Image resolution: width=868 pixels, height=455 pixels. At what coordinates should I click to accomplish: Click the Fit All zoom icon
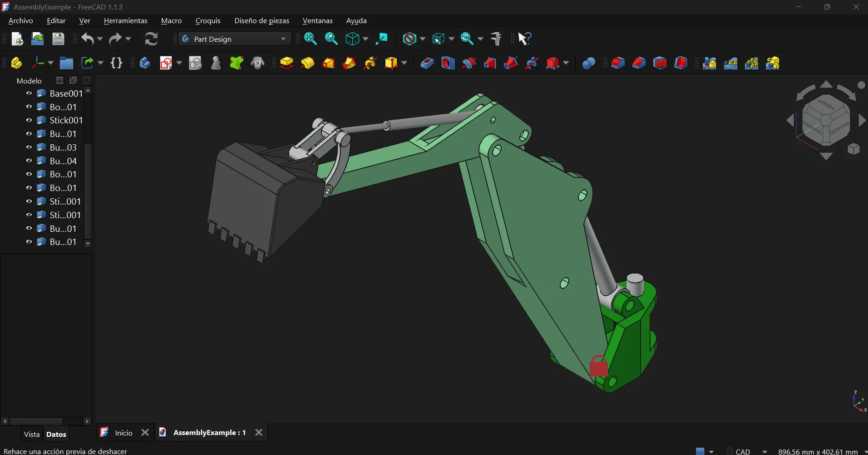pyautogui.click(x=311, y=39)
